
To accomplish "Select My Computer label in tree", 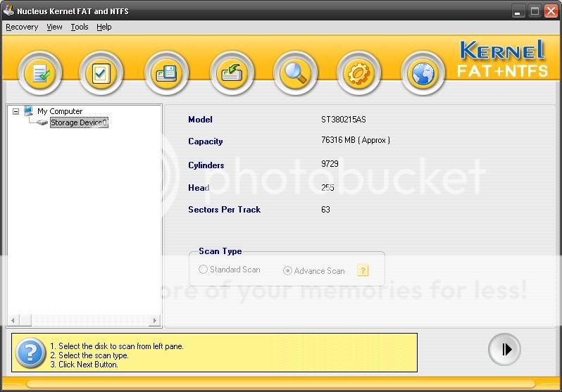I will tap(60, 111).
